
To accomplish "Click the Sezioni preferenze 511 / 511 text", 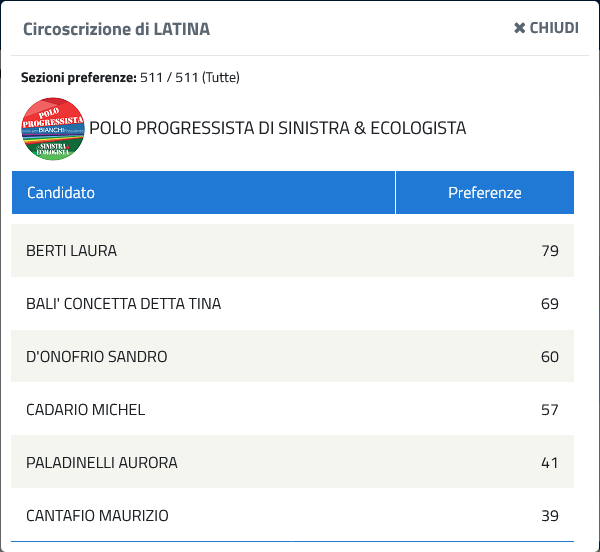I will coord(130,77).
